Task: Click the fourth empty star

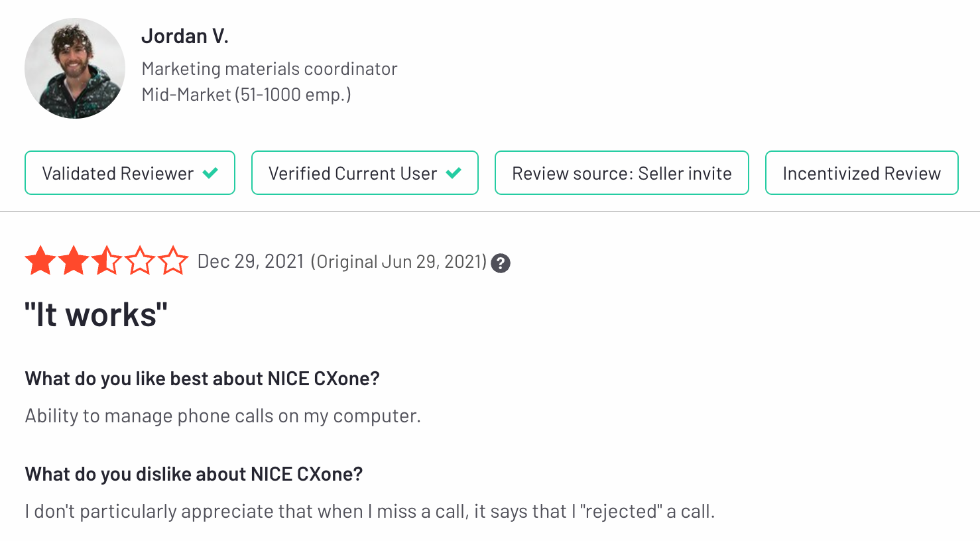Action: tap(140, 261)
